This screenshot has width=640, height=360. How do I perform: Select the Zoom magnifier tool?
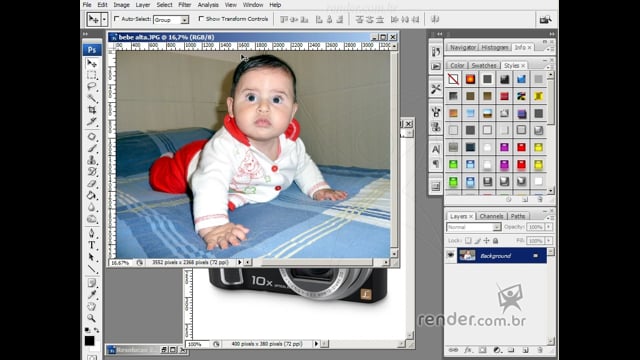92,318
